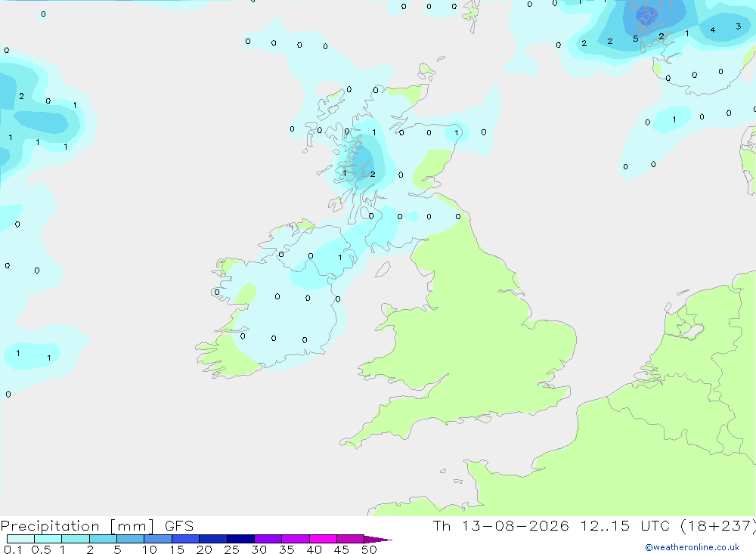Click the 2 to 5 mm legend swatch

103,539
